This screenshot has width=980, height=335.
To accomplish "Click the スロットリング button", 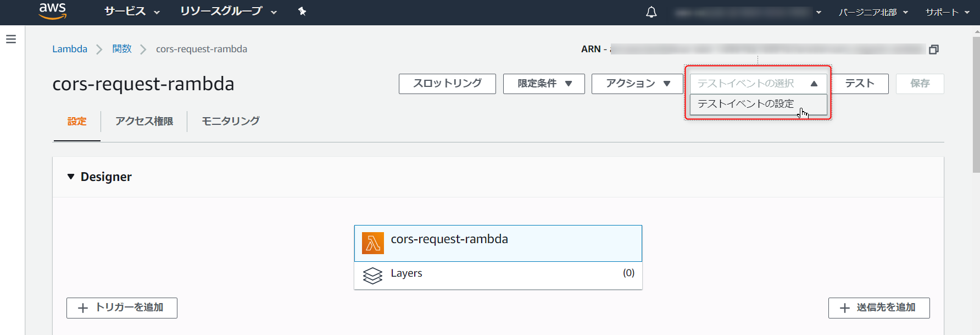I will click(447, 84).
